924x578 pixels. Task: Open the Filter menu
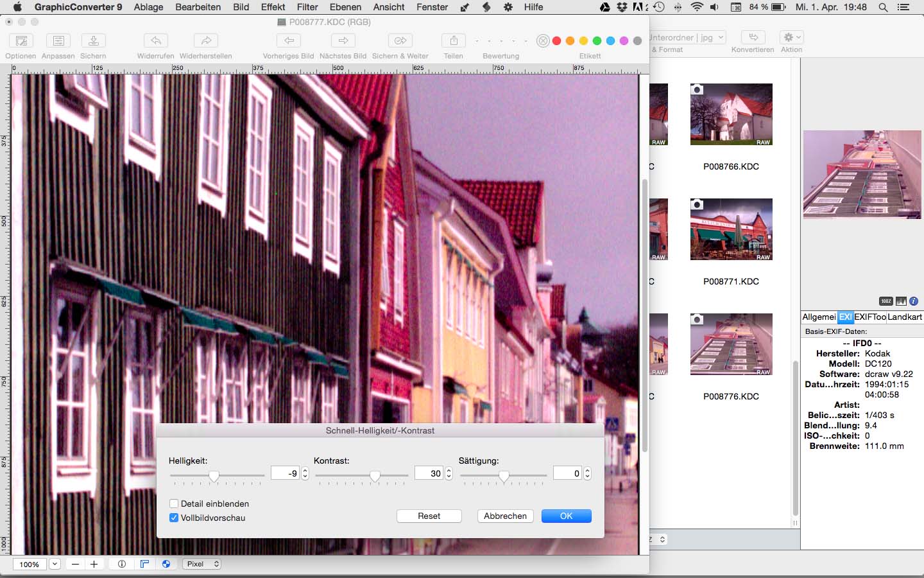pyautogui.click(x=307, y=7)
